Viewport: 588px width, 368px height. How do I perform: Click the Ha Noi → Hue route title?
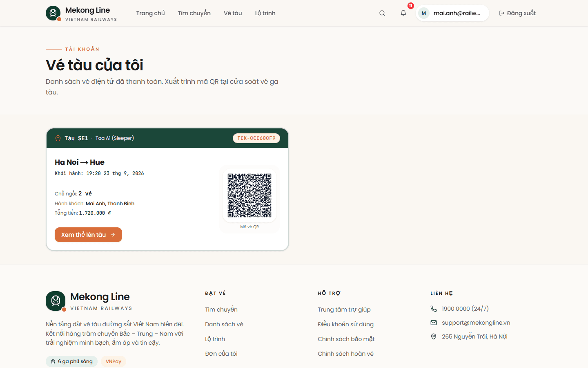point(80,162)
